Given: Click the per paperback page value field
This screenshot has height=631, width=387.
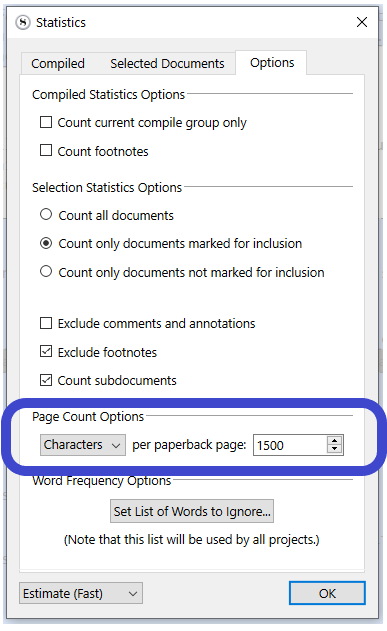Looking at the screenshot, I should coord(290,445).
